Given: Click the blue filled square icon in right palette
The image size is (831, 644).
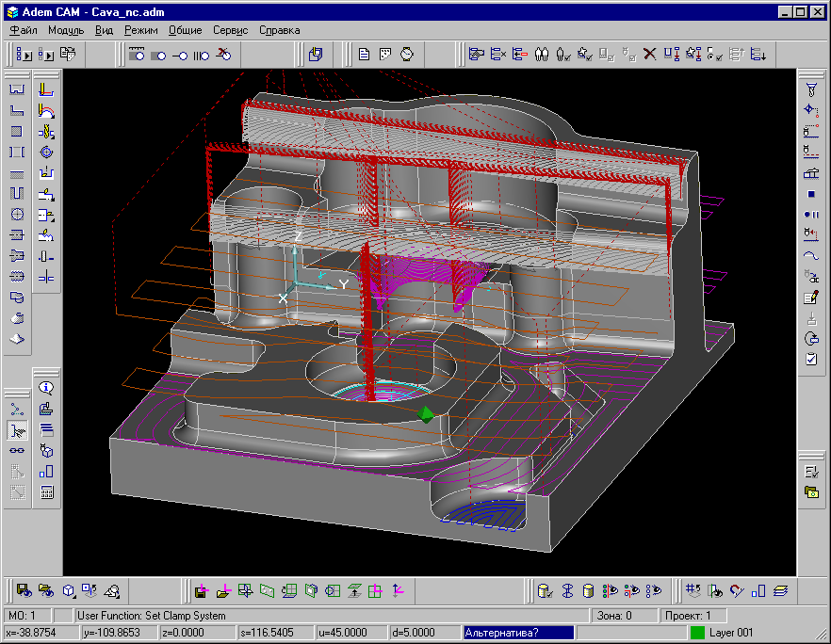Looking at the screenshot, I should pyautogui.click(x=811, y=194).
